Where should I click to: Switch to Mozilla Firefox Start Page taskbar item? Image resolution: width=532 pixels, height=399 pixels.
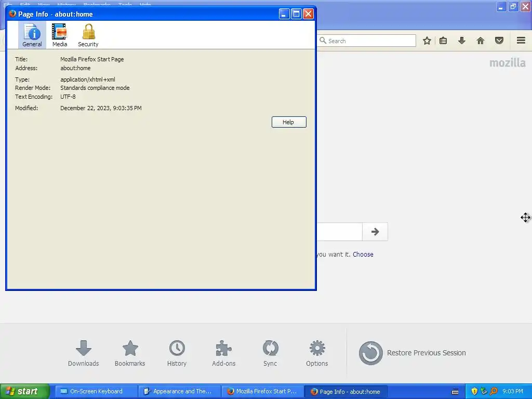262,391
